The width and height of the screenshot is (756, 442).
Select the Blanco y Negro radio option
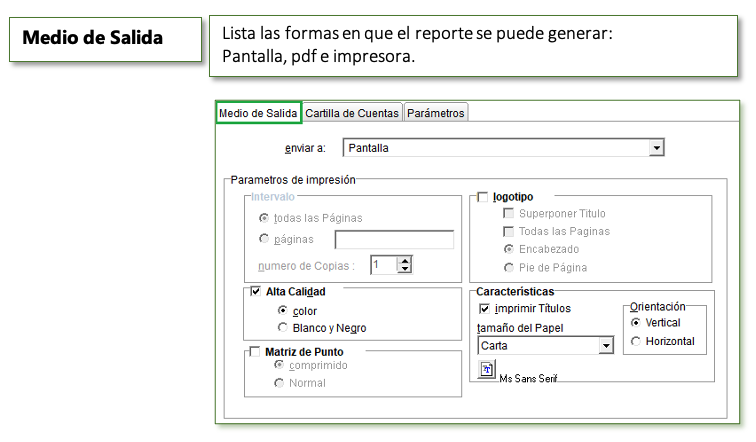pos(282,328)
